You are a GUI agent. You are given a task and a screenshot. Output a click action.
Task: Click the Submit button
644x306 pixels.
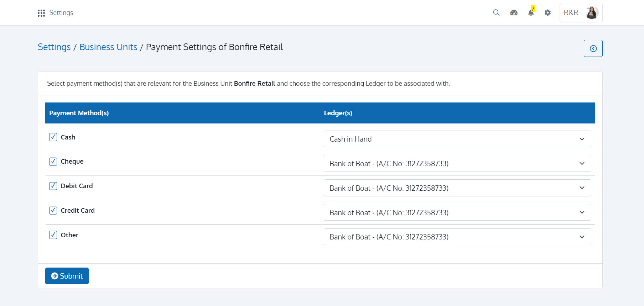tap(67, 276)
